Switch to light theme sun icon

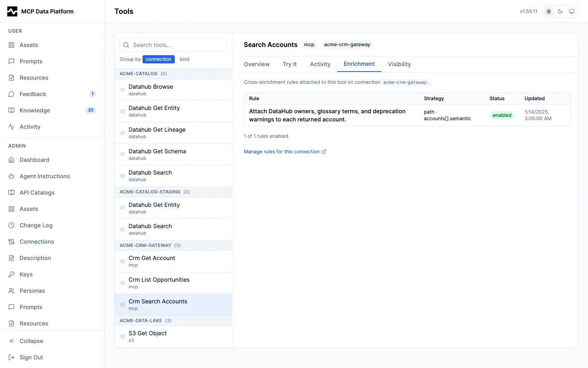pos(549,11)
